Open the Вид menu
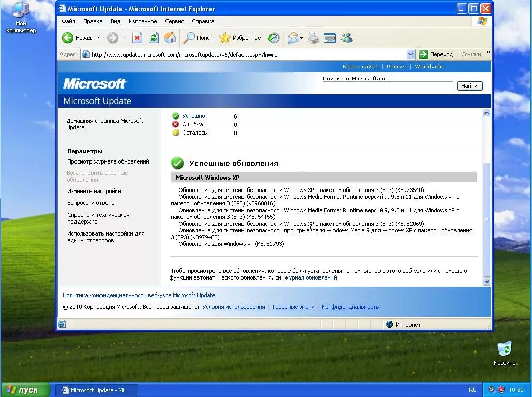 coord(115,21)
